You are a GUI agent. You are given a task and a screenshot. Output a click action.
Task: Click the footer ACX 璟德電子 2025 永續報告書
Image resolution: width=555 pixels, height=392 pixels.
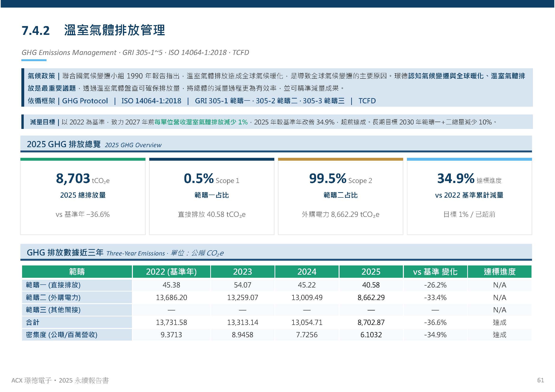pyautogui.click(x=60, y=381)
